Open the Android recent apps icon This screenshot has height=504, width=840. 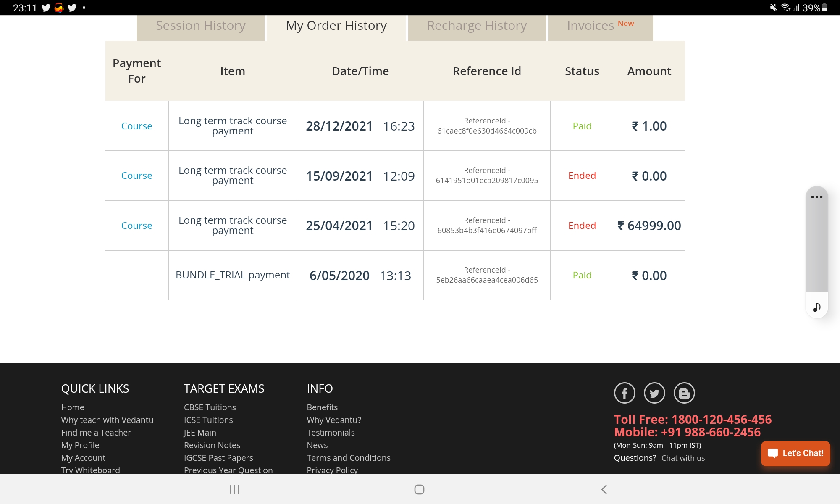(234, 489)
